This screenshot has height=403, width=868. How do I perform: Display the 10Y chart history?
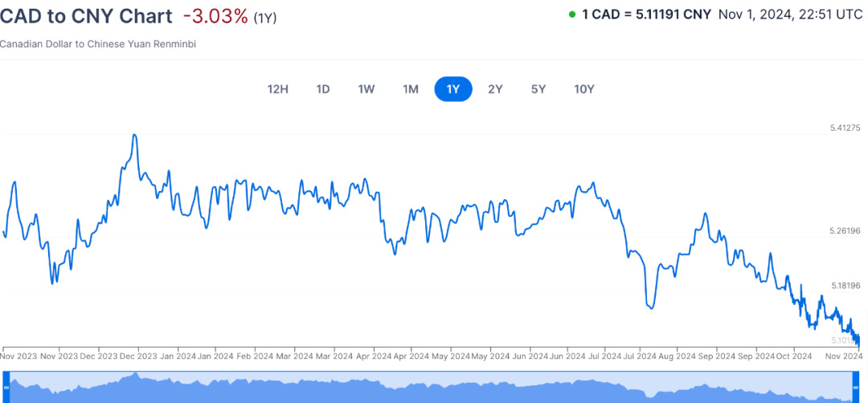click(x=584, y=89)
